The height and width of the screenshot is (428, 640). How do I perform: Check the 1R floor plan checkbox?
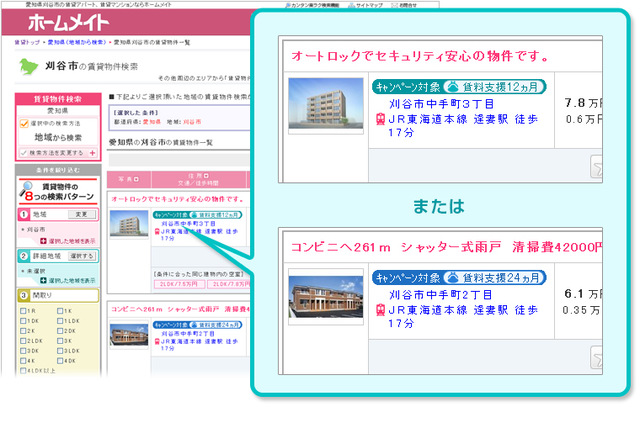23,311
